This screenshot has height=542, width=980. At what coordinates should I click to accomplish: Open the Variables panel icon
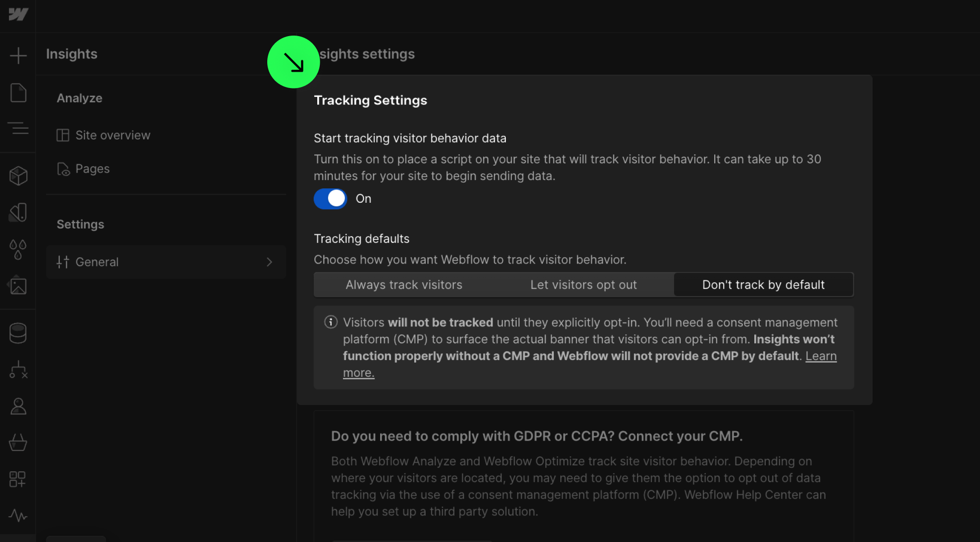click(18, 213)
